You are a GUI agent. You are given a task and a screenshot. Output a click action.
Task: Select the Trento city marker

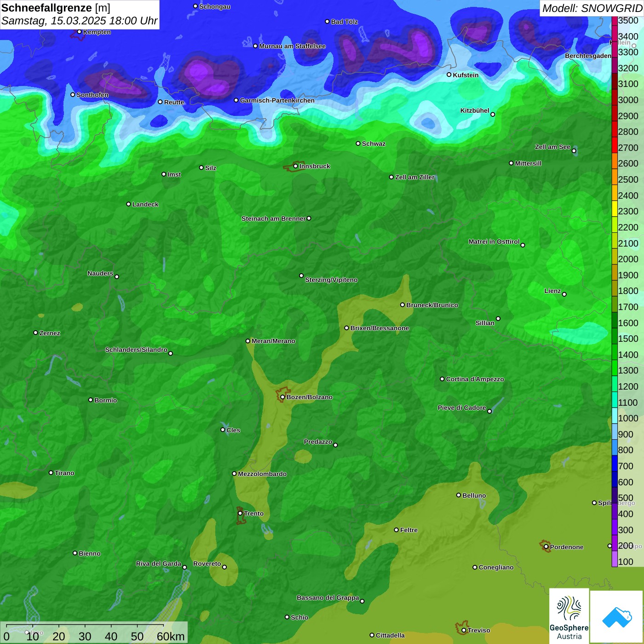click(x=240, y=513)
